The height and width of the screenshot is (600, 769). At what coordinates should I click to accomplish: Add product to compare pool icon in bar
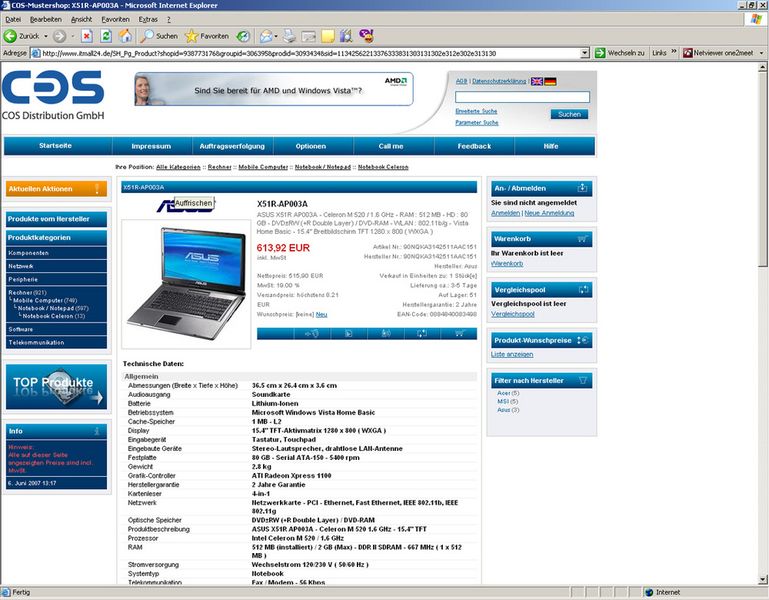point(422,334)
